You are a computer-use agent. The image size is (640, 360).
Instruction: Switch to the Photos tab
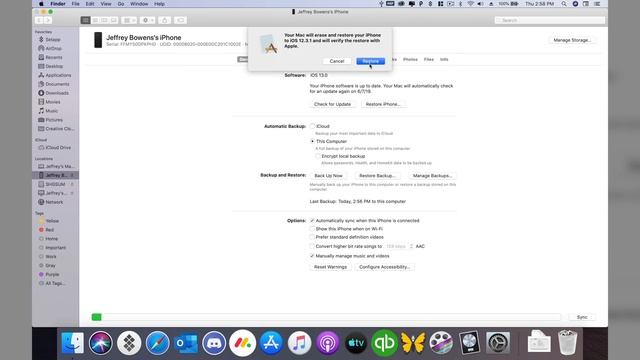pos(410,59)
